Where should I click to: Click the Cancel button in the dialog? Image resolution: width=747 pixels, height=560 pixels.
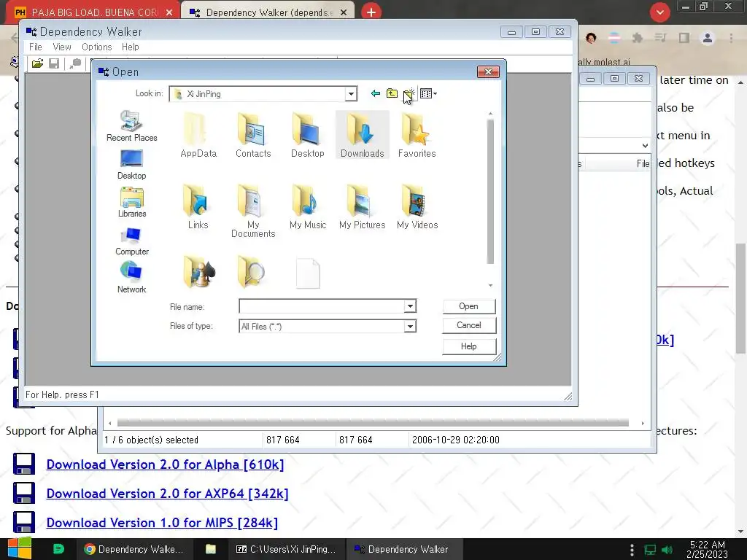click(x=469, y=325)
